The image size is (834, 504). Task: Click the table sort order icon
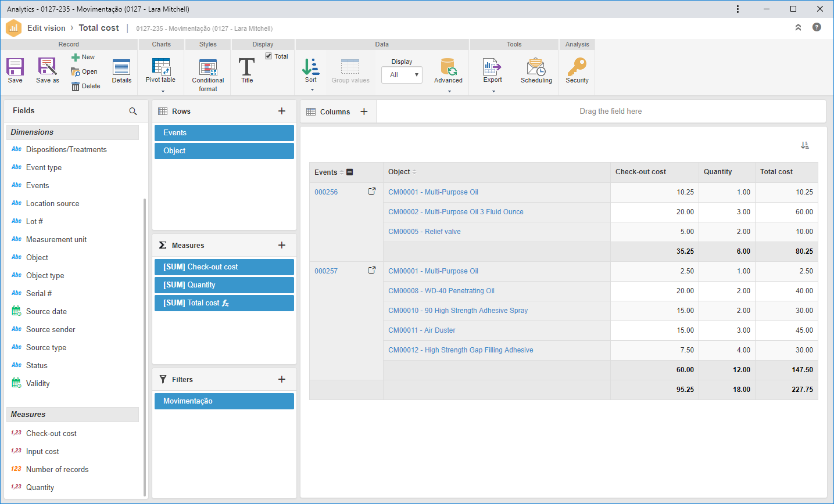point(805,145)
